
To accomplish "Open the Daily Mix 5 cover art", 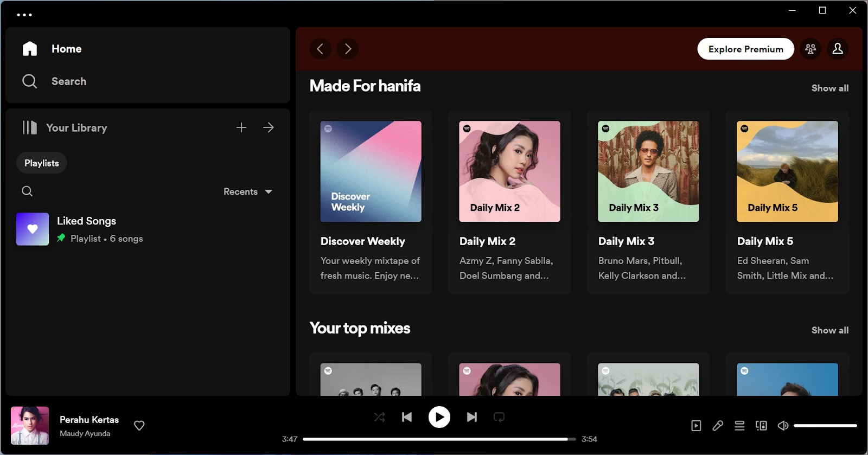I will [787, 171].
